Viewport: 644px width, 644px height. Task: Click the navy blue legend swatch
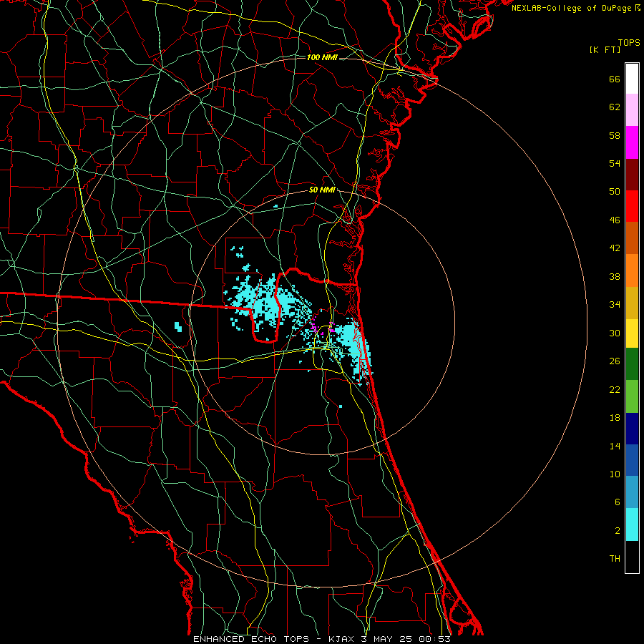tap(632, 429)
